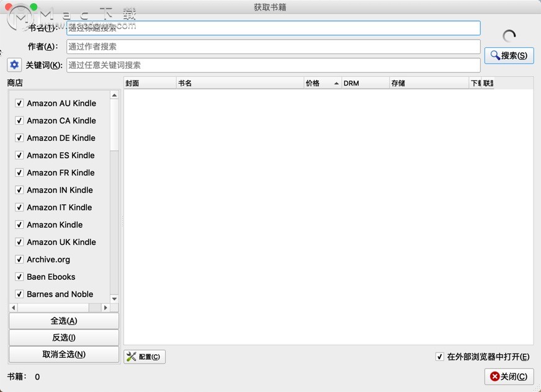Image resolution: width=541 pixels, height=392 pixels.
Task: Sort results by the 封面 cover column
Action: (150, 83)
